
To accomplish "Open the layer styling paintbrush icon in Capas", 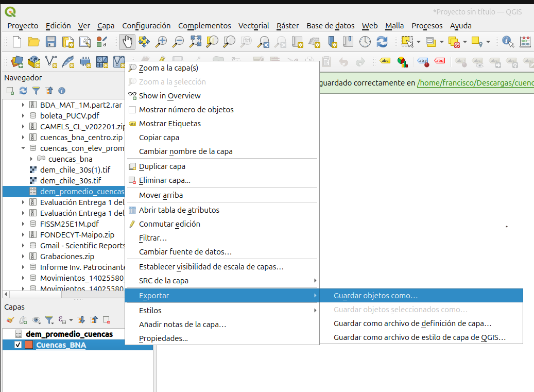I will pyautogui.click(x=10, y=320).
